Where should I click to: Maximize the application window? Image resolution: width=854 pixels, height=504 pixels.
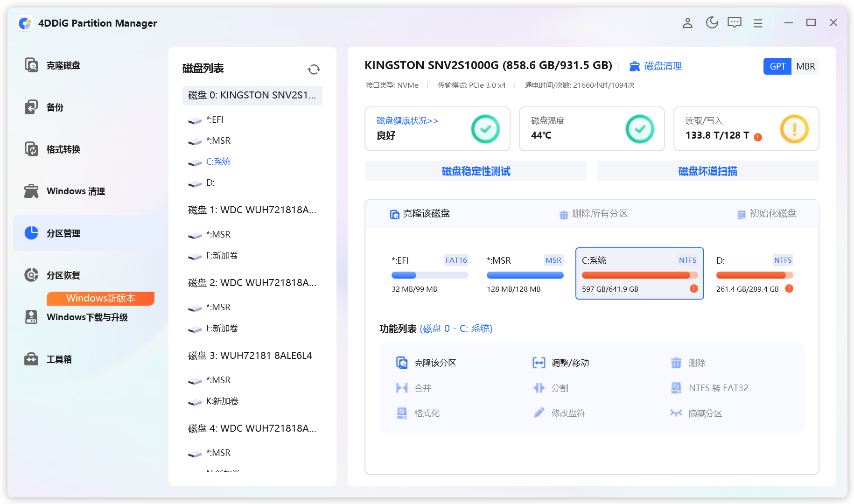tap(811, 22)
